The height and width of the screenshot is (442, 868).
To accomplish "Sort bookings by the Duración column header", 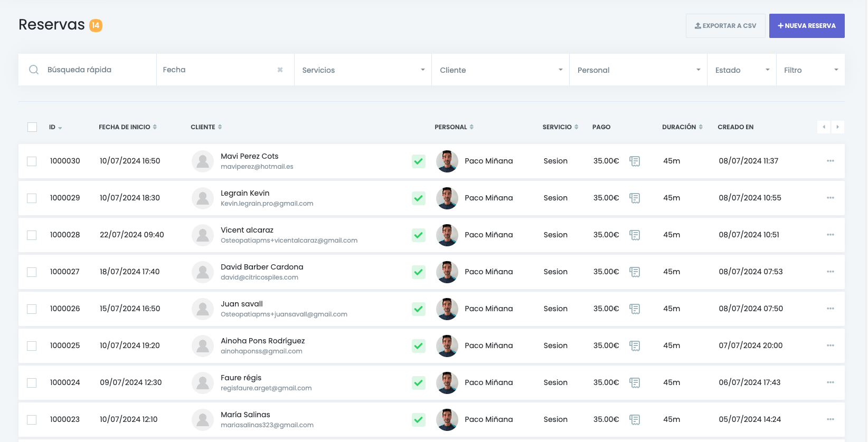I will point(682,127).
